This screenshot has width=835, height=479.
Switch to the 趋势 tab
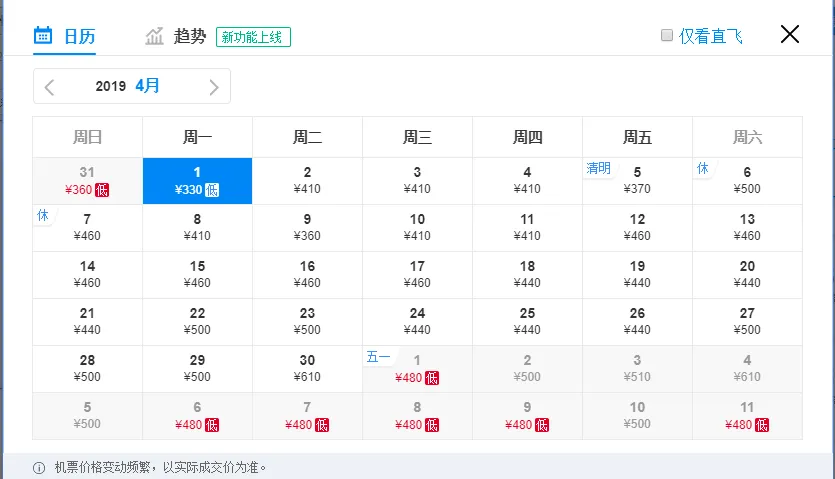coord(189,36)
